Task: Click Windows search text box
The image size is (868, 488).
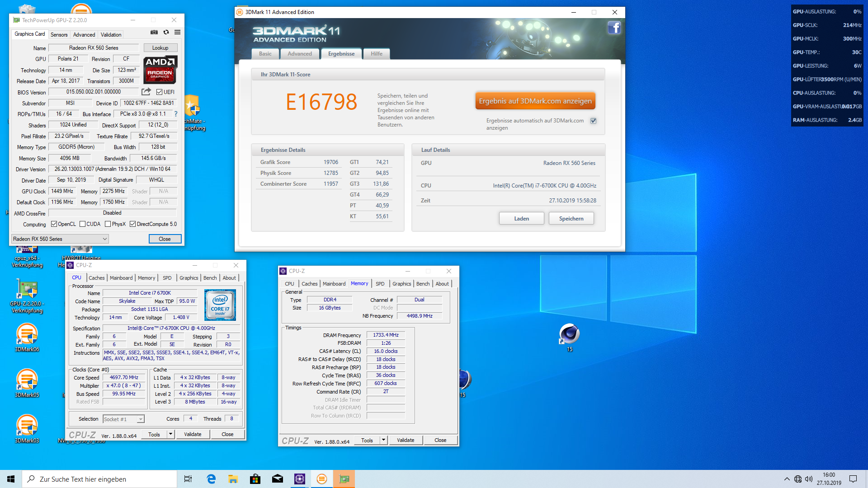Action: tap(99, 479)
